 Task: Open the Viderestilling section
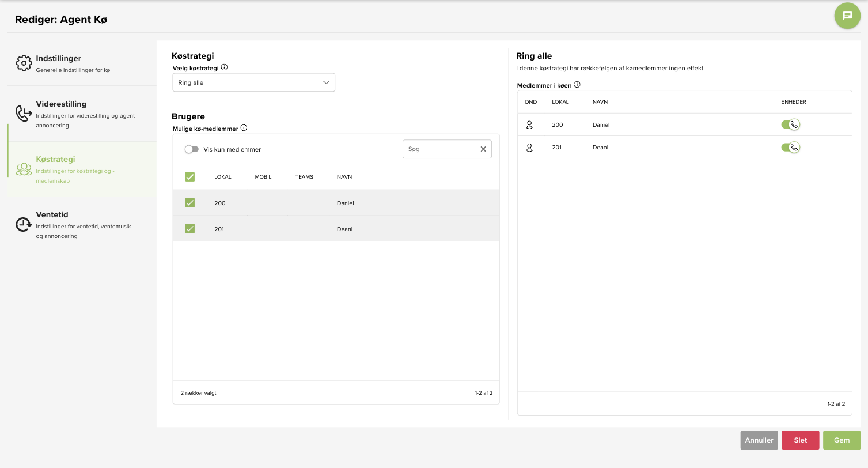pos(82,114)
